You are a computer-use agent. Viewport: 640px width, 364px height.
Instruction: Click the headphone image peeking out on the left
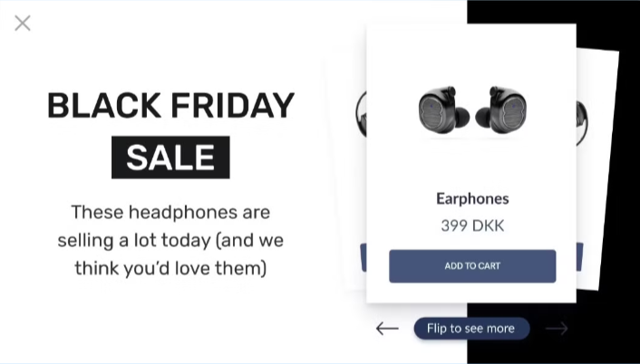361,113
